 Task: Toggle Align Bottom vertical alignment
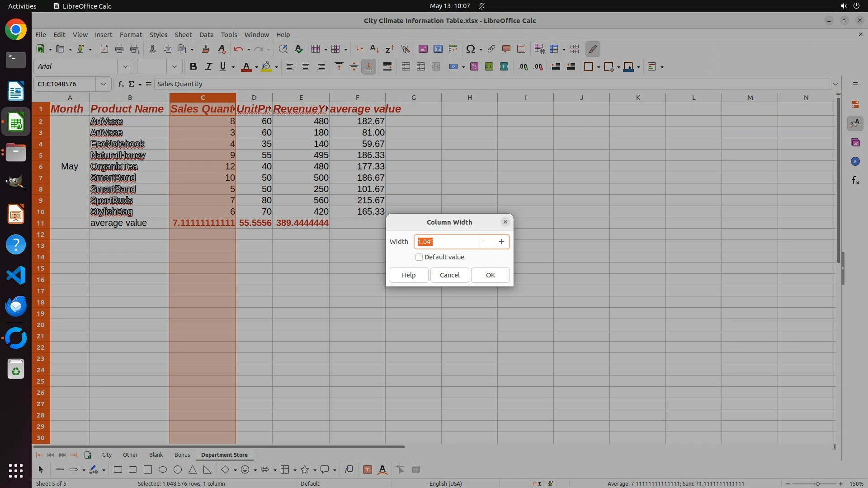tap(369, 67)
